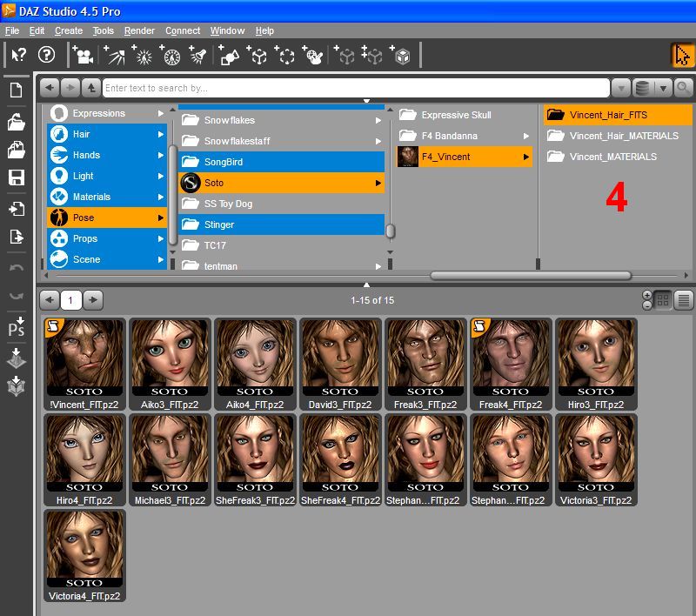Select the SongBird folder
696x616 pixels.
pos(281,162)
